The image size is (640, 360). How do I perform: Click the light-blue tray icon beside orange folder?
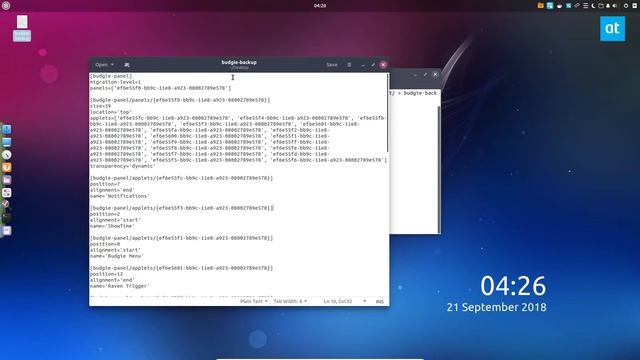pyautogui.click(x=550, y=6)
